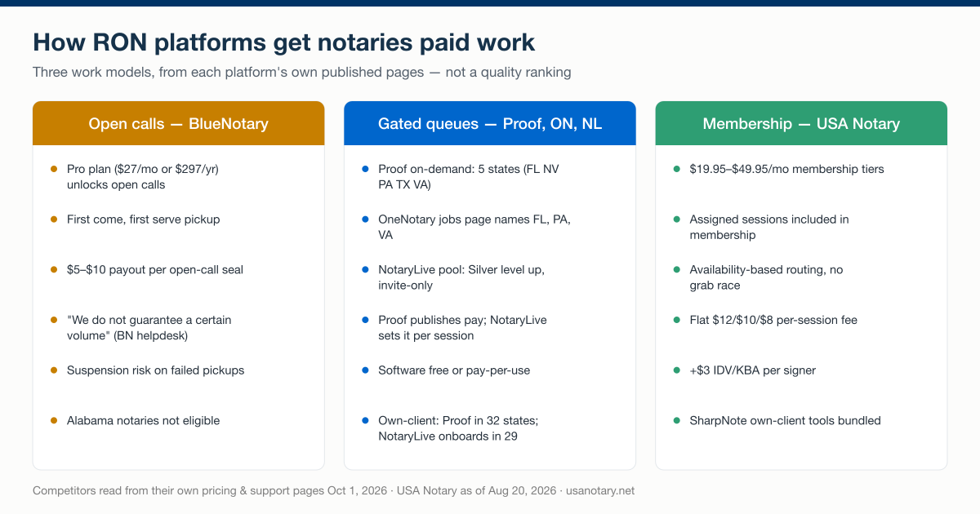
Task: Select the 'Gated queues — Proof, ON, NL' header
Action: click(490, 123)
